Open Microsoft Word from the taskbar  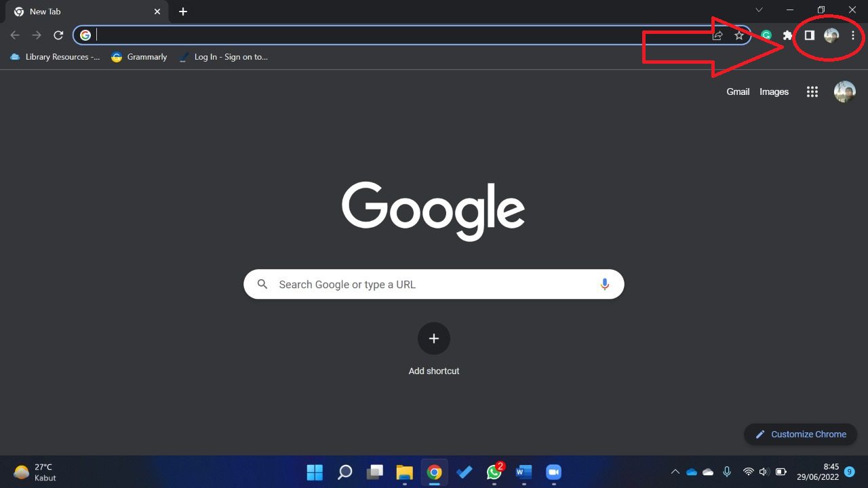click(x=524, y=472)
